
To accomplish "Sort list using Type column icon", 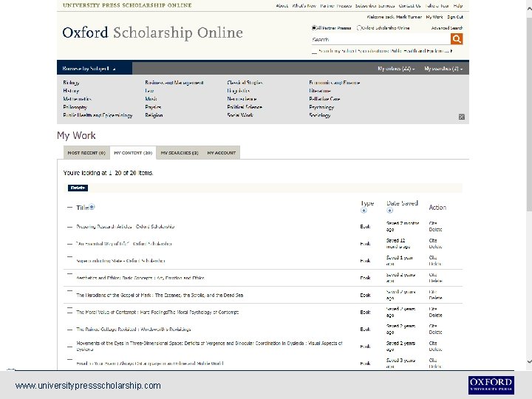I will (364, 211).
